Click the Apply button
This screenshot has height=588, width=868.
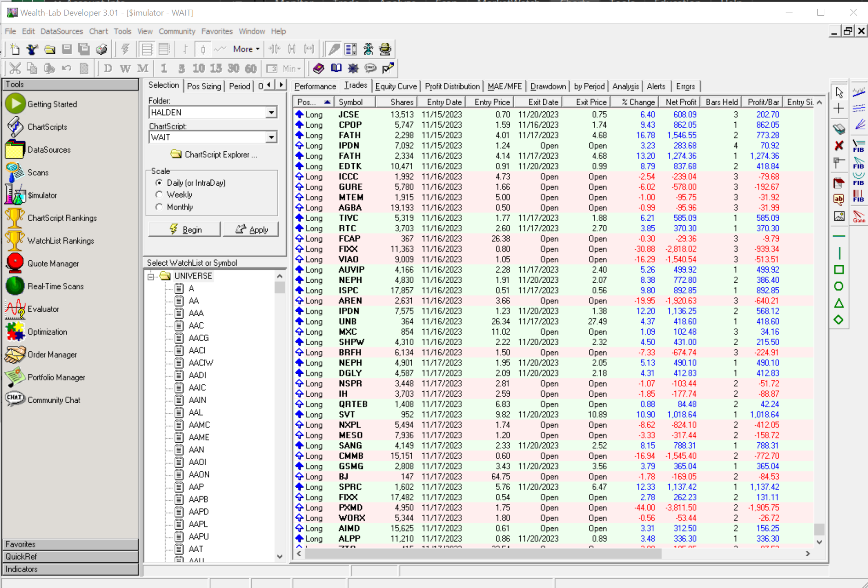[251, 229]
